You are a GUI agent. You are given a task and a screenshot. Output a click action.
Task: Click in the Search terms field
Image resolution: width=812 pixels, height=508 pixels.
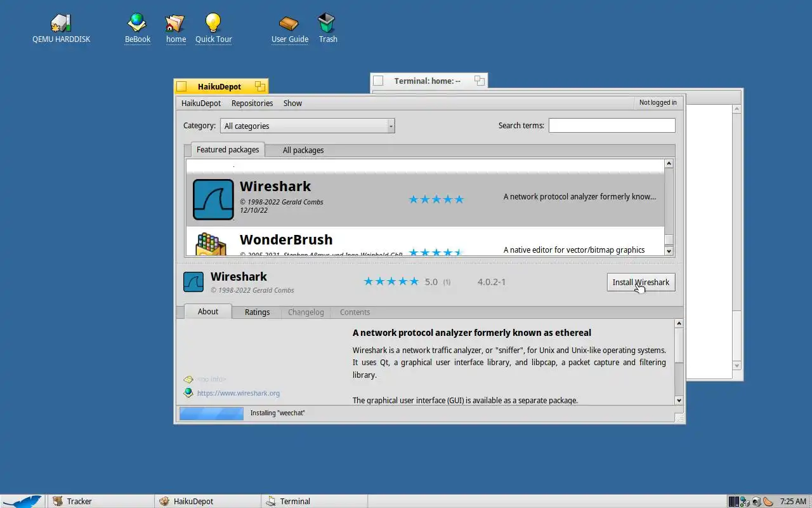tap(612, 125)
